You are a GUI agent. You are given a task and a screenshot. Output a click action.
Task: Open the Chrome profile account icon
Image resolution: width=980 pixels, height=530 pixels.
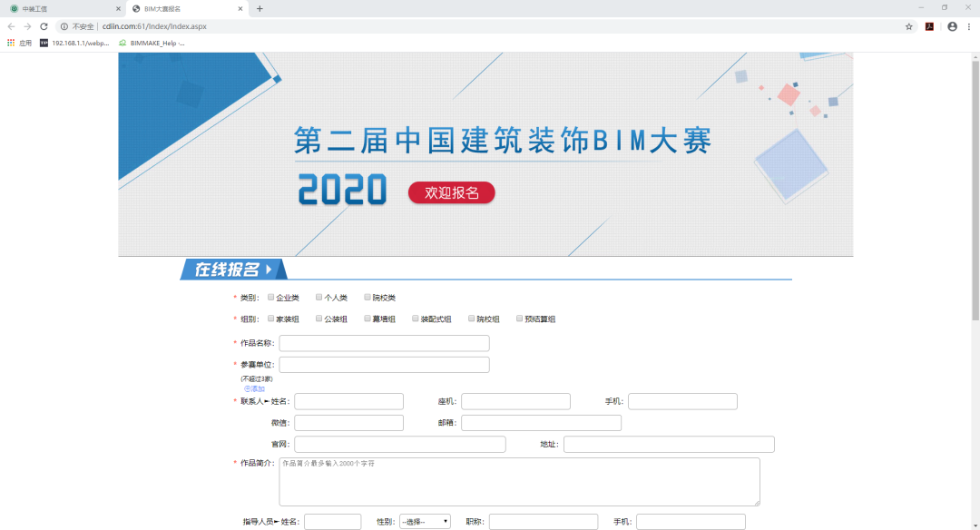[x=952, y=26]
